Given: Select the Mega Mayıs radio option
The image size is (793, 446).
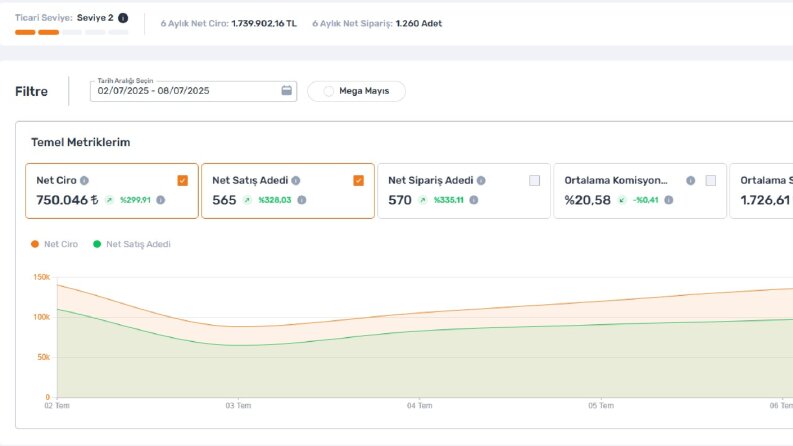Looking at the screenshot, I should coord(329,91).
